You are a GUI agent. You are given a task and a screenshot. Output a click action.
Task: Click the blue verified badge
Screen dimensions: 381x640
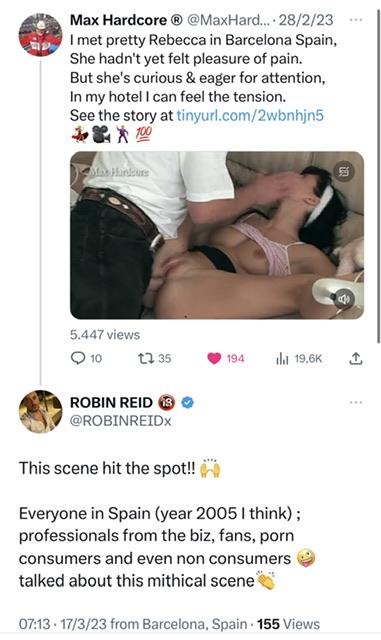[x=187, y=402]
